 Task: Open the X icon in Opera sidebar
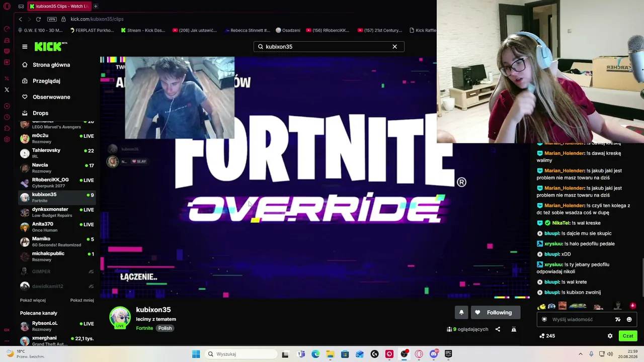point(7,89)
